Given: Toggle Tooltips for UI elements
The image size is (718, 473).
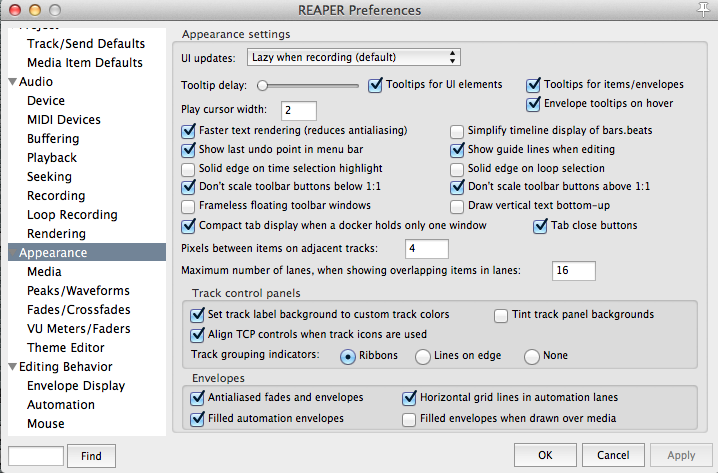Looking at the screenshot, I should (375, 85).
